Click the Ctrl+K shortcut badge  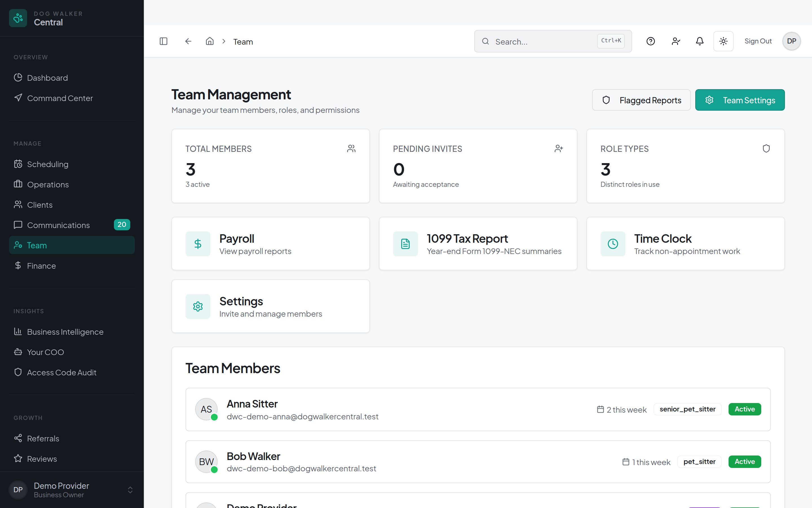[611, 41]
